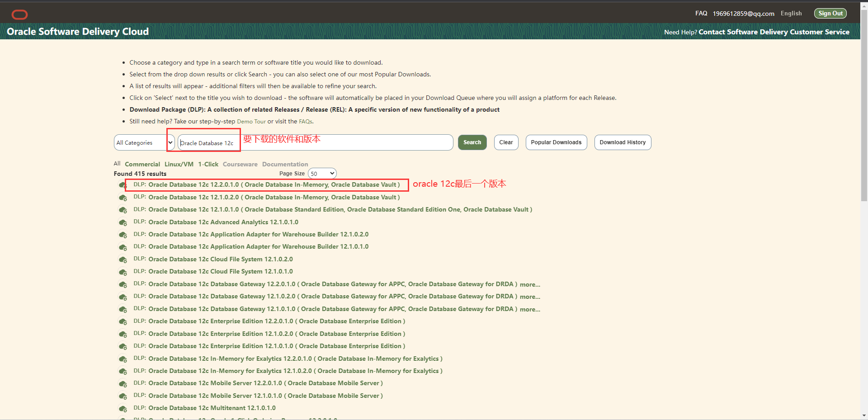
Task: Open the Demo Tour link
Action: click(251, 122)
